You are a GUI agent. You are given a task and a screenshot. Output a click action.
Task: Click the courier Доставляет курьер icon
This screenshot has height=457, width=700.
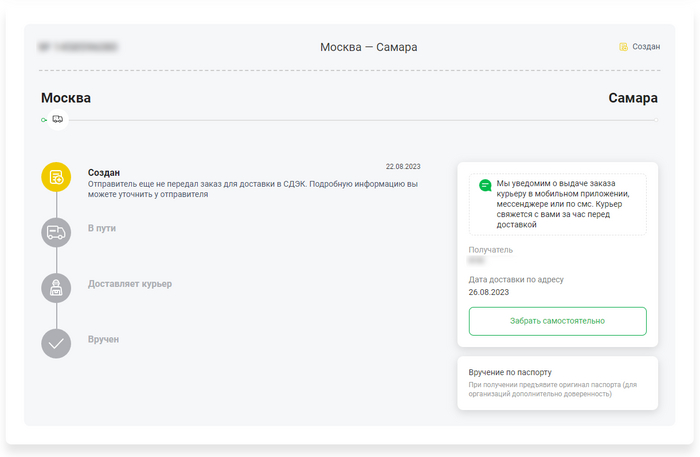[56, 288]
